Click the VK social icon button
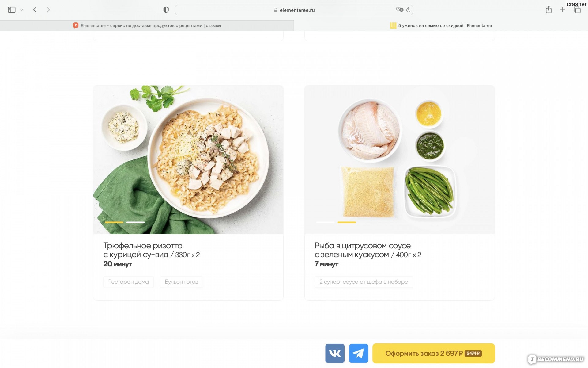Image resolution: width=588 pixels, height=368 pixels. click(x=334, y=353)
